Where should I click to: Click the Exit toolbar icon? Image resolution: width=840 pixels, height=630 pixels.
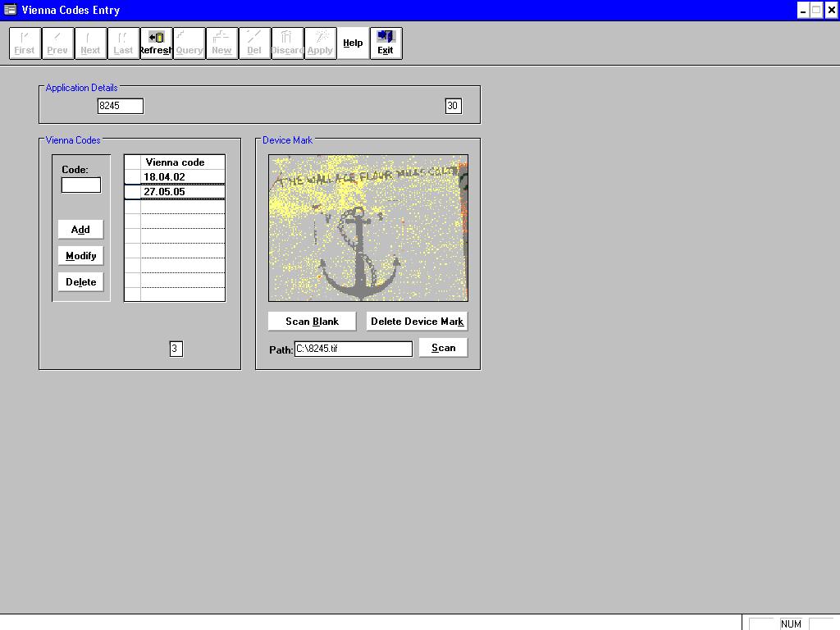pos(386,43)
